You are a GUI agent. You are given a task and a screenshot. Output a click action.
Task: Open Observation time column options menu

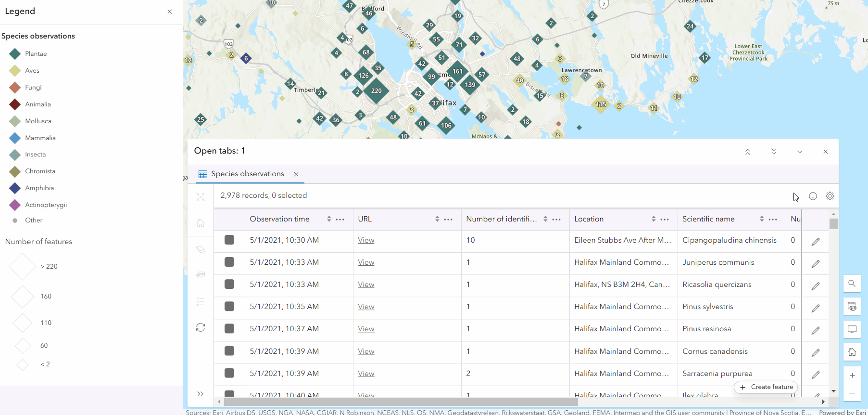[340, 219]
